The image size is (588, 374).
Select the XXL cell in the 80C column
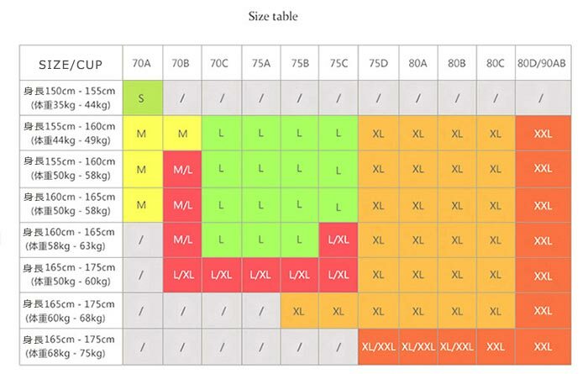pos(496,346)
